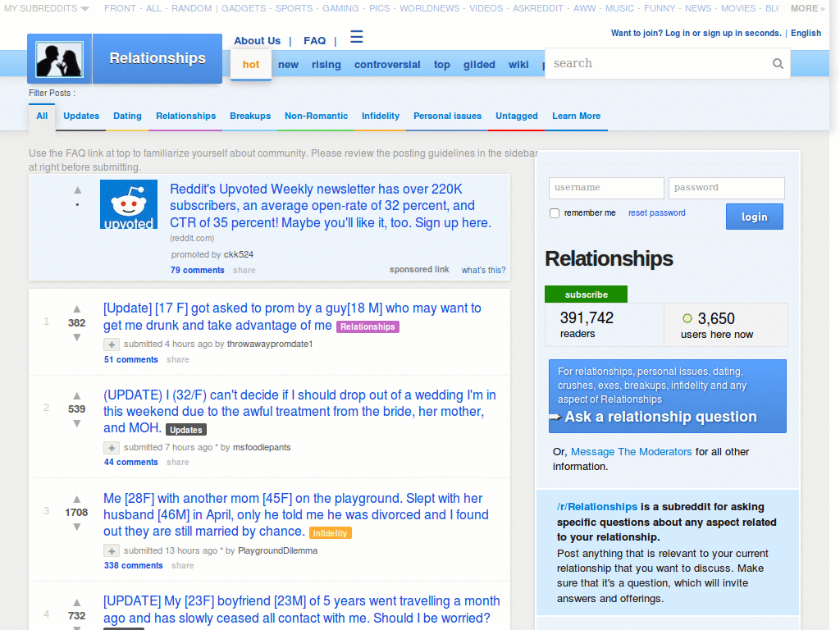Open Message The Moderators link
Viewport: 840px width, 630px height.
pos(631,452)
